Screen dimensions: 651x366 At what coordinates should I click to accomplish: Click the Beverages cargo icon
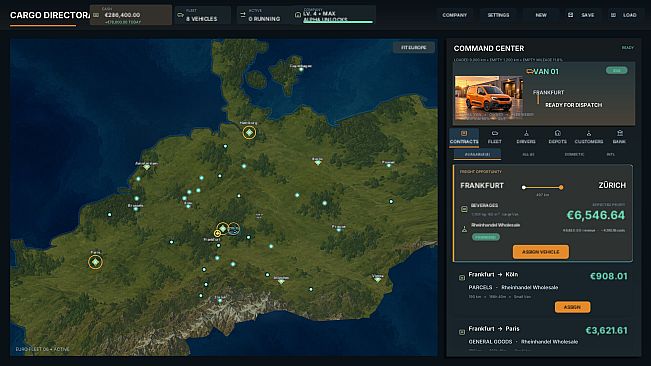[464, 209]
